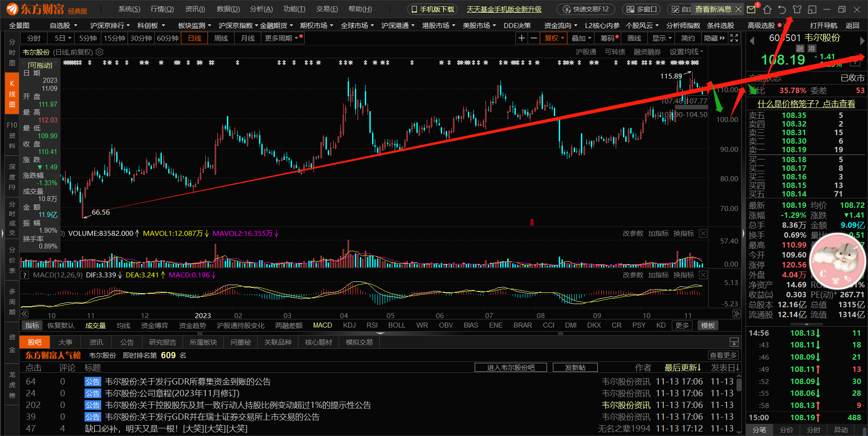Screen dimensions: 868x436
Task: Click the back arrow icon in title bar
Action: 782,9
